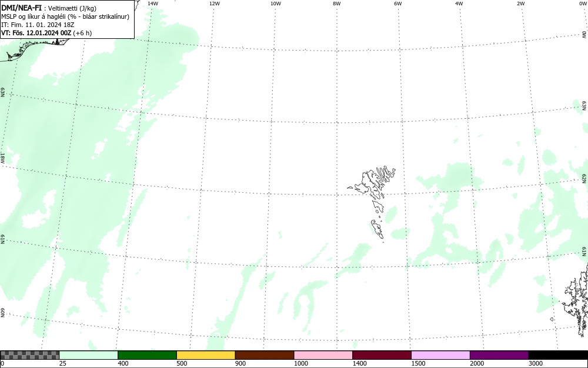The width and height of the screenshot is (588, 368).
Task: Select the legend value "500"
Action: 182,363
